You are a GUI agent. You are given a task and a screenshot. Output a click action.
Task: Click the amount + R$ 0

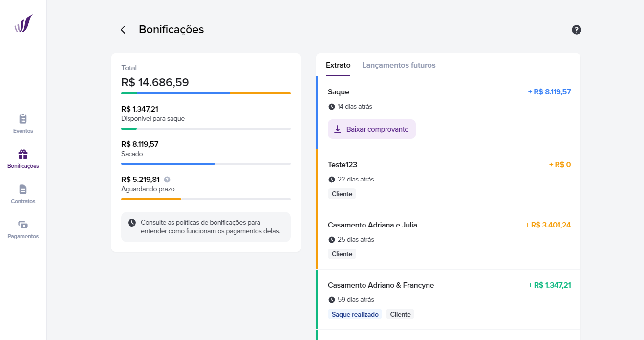[x=560, y=164]
